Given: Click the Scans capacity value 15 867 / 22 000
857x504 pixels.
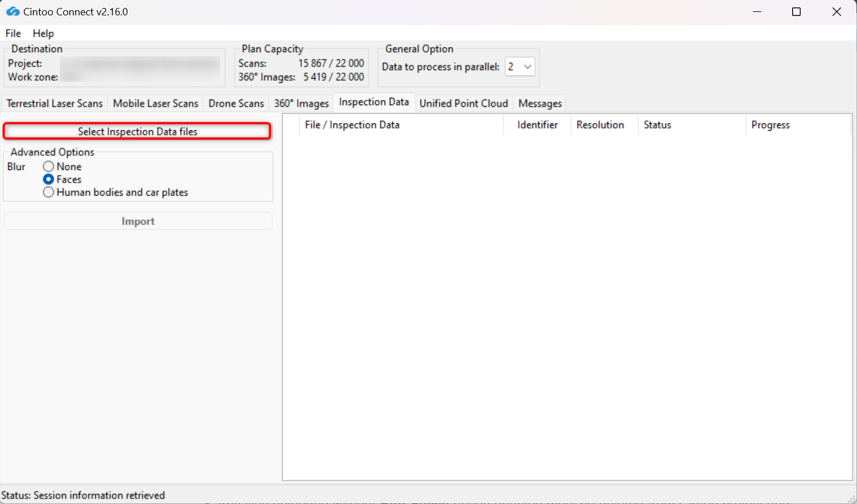Looking at the screenshot, I should click(x=331, y=63).
